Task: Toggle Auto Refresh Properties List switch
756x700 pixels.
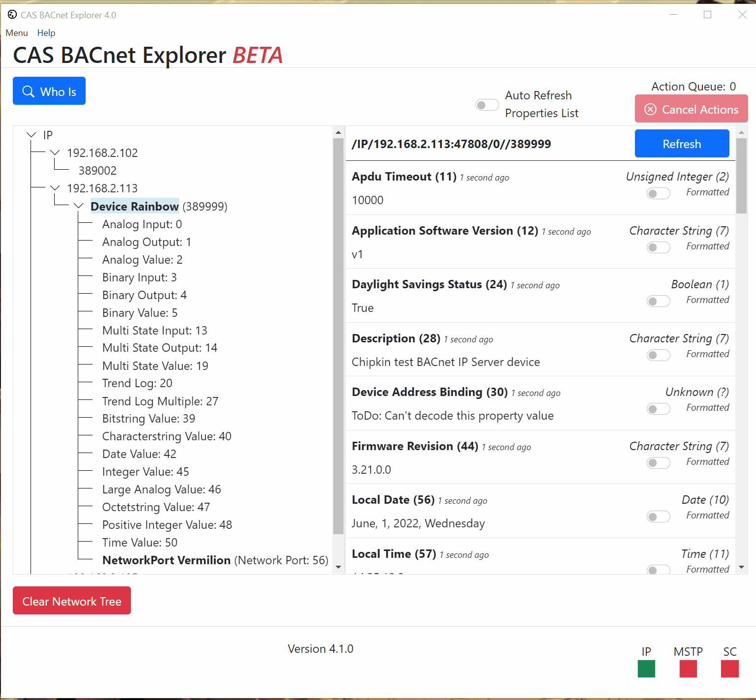Action: tap(487, 105)
